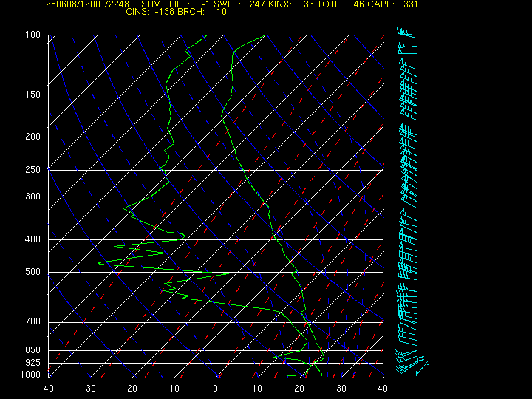Click the SHV station identifier
The image size is (532, 399).
[x=150, y=4]
